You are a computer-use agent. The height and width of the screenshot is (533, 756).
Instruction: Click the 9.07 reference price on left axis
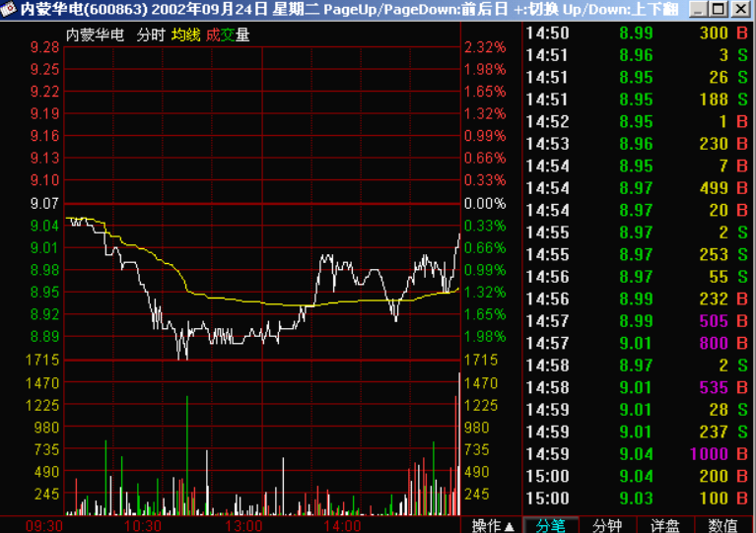pyautogui.click(x=45, y=203)
